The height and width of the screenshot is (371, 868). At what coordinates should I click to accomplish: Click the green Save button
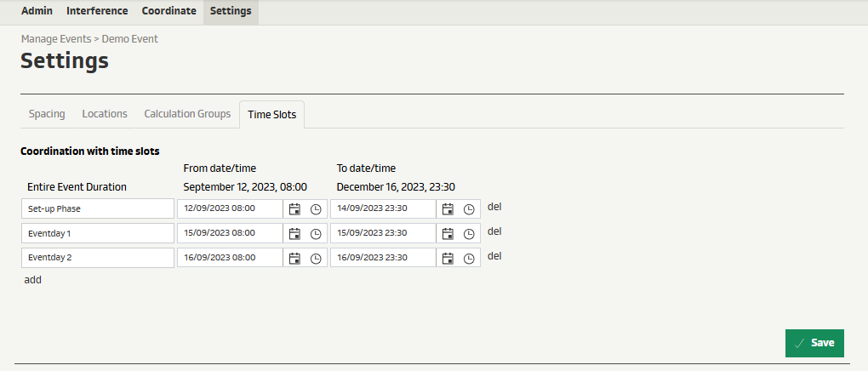[x=814, y=343]
